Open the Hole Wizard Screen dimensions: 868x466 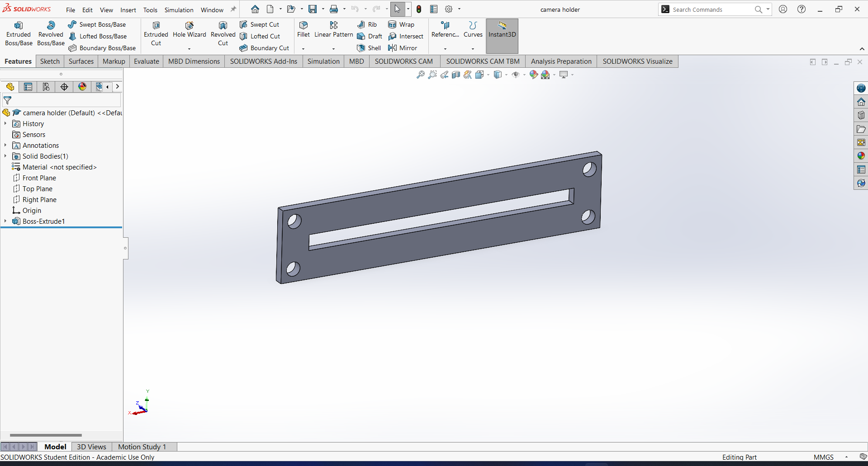(189, 30)
